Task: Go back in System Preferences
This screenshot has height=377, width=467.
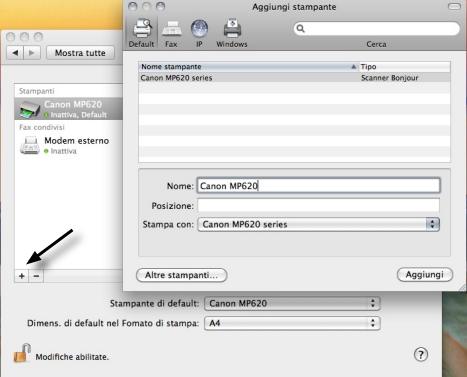Action: tap(15, 53)
